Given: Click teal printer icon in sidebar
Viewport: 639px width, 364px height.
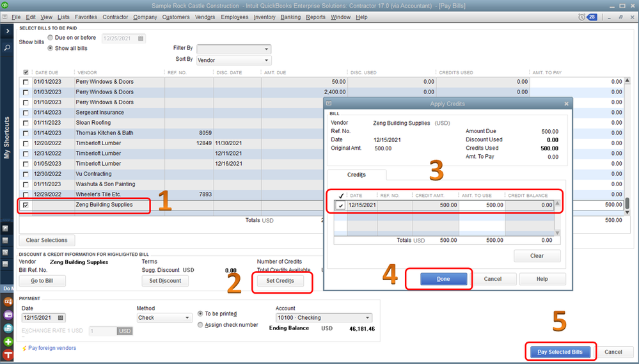Looking at the screenshot, I should point(8,328).
